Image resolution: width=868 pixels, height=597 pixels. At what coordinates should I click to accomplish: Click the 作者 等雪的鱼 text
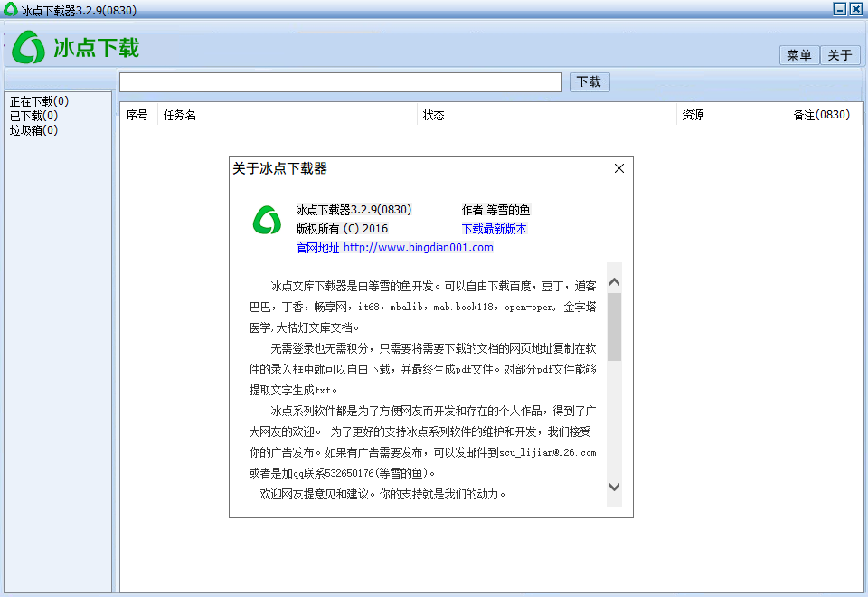(496, 210)
